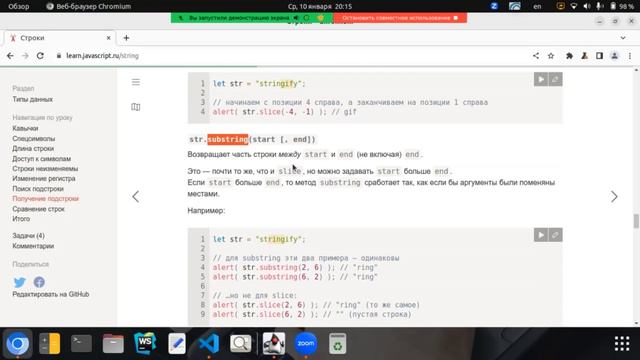
Task: Open the Chromium three-dot menu
Action: tap(630, 56)
